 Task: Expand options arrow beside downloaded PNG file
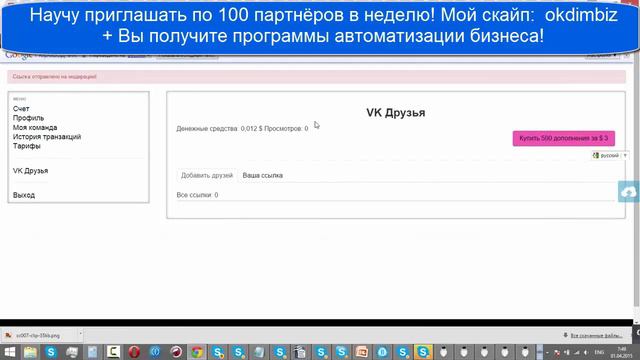(80, 335)
